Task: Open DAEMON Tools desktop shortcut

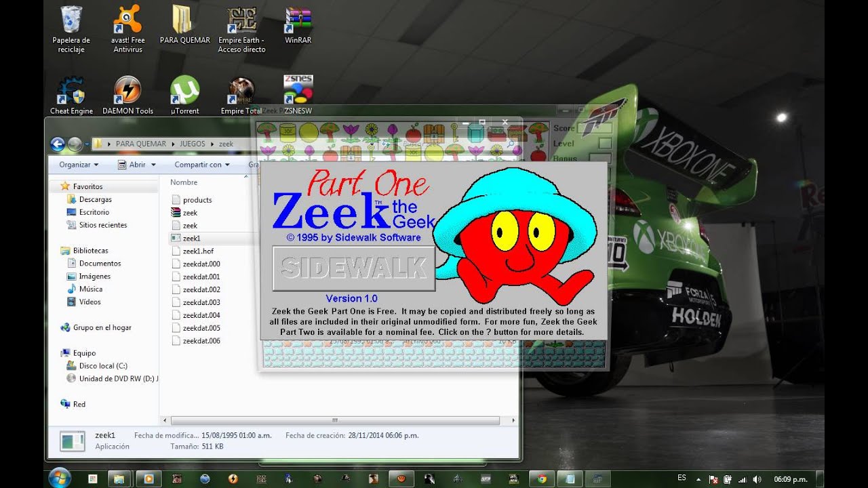Action: (x=127, y=95)
